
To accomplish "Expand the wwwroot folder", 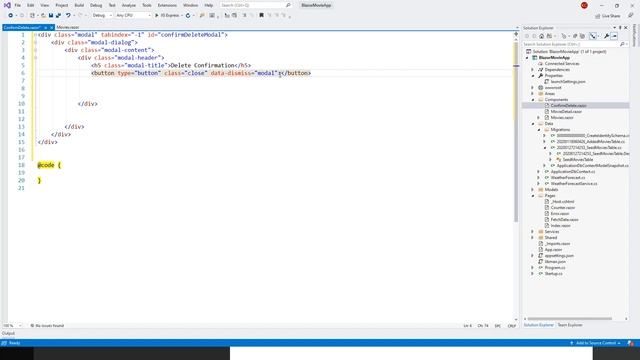I will click(533, 88).
